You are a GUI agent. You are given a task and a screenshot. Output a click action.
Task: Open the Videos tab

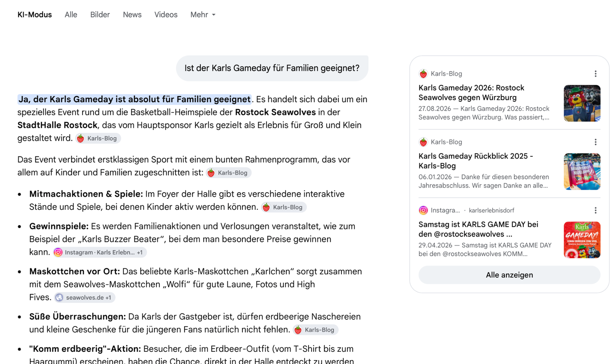coord(166,15)
